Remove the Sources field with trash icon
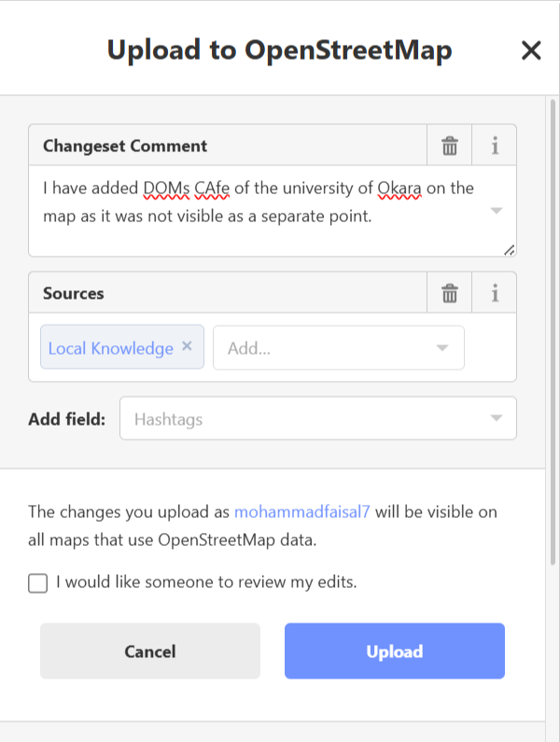Screen dimensions: 560x742 pos(449,293)
